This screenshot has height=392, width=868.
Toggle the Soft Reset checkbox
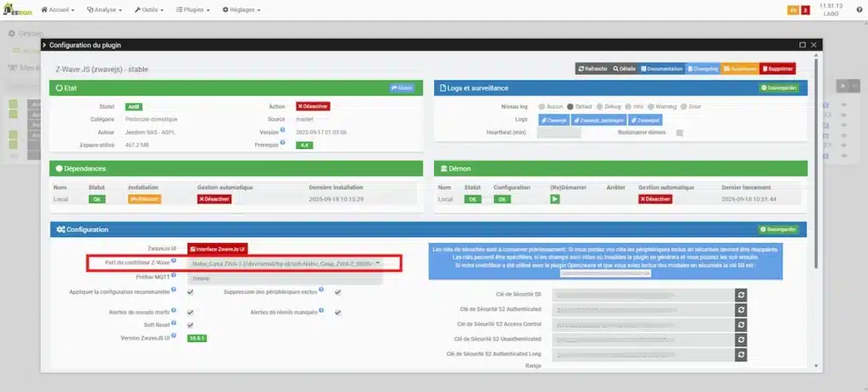tap(191, 325)
